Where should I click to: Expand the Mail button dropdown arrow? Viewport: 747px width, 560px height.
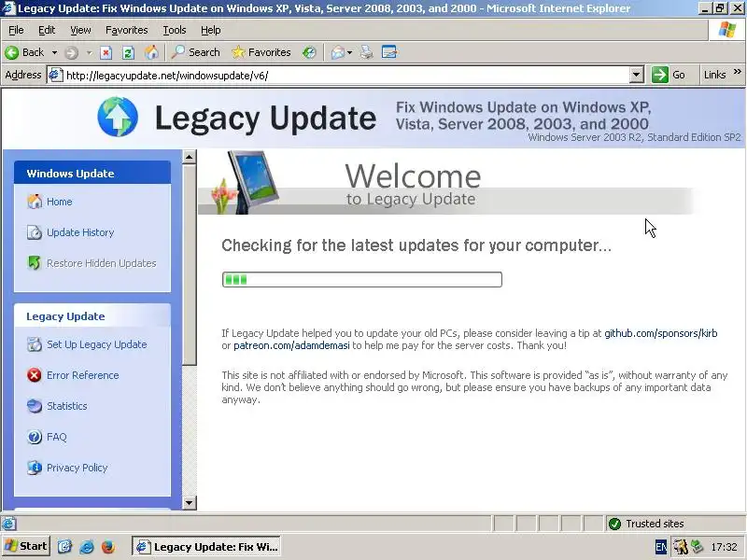[x=349, y=52]
